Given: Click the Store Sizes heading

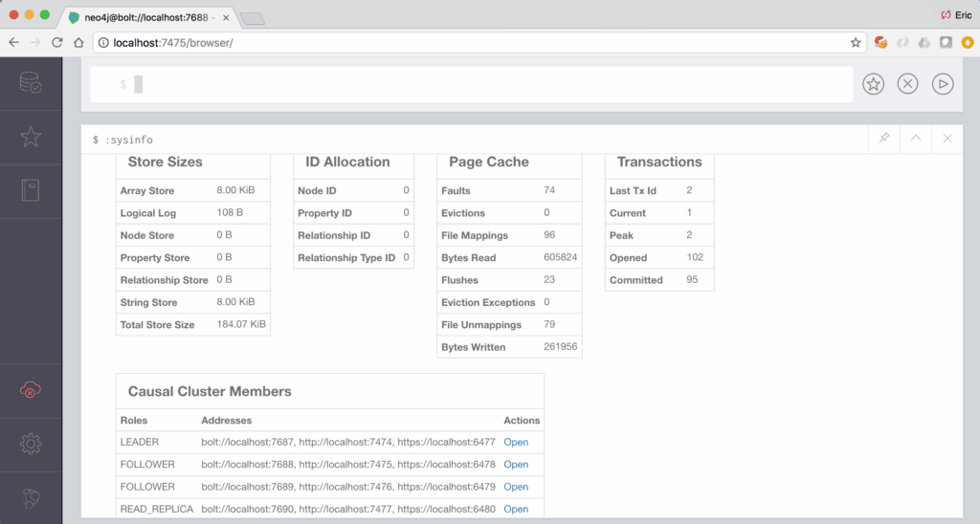Looking at the screenshot, I should [165, 162].
